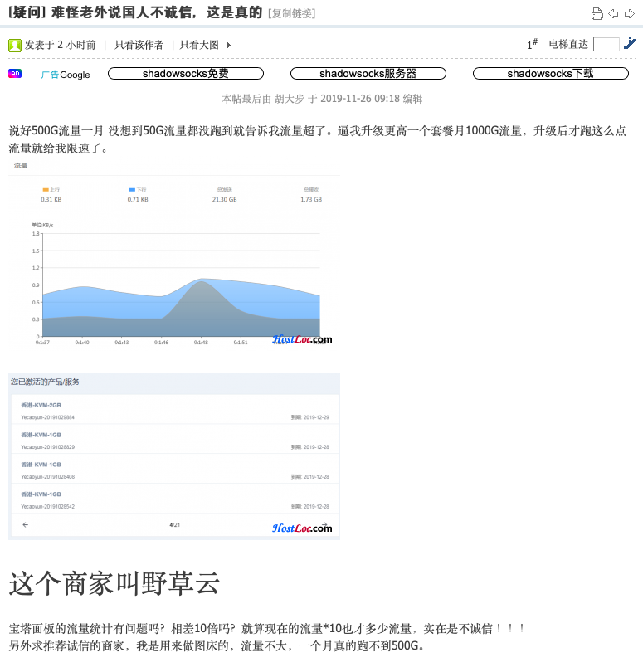Click the 1.73 GB total received value
This screenshot has width=643, height=672.
click(x=311, y=200)
